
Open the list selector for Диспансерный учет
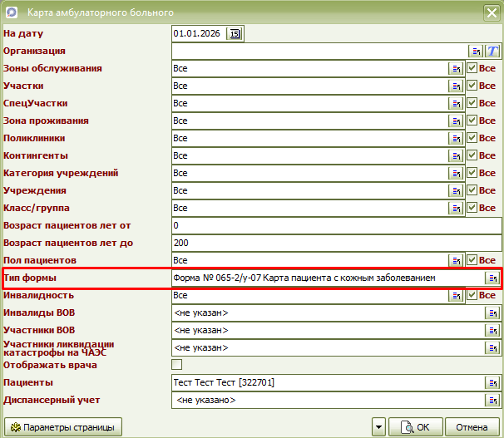point(492,400)
